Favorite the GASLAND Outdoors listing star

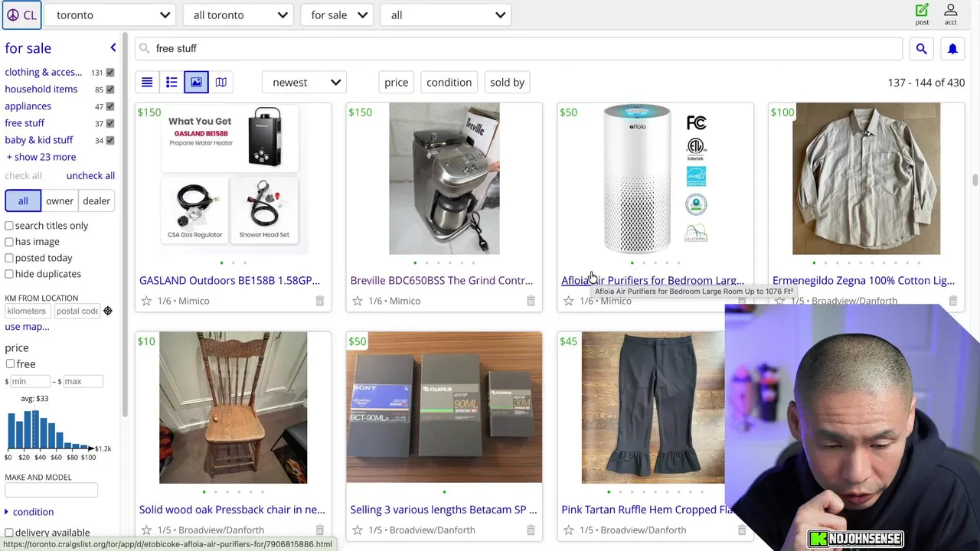click(x=146, y=301)
